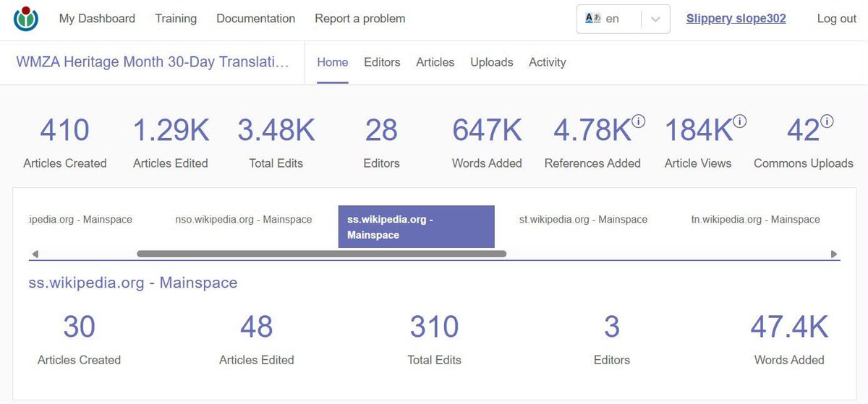Select the partially visible leftmost Mainspace tab
868x404 pixels.
[80, 219]
